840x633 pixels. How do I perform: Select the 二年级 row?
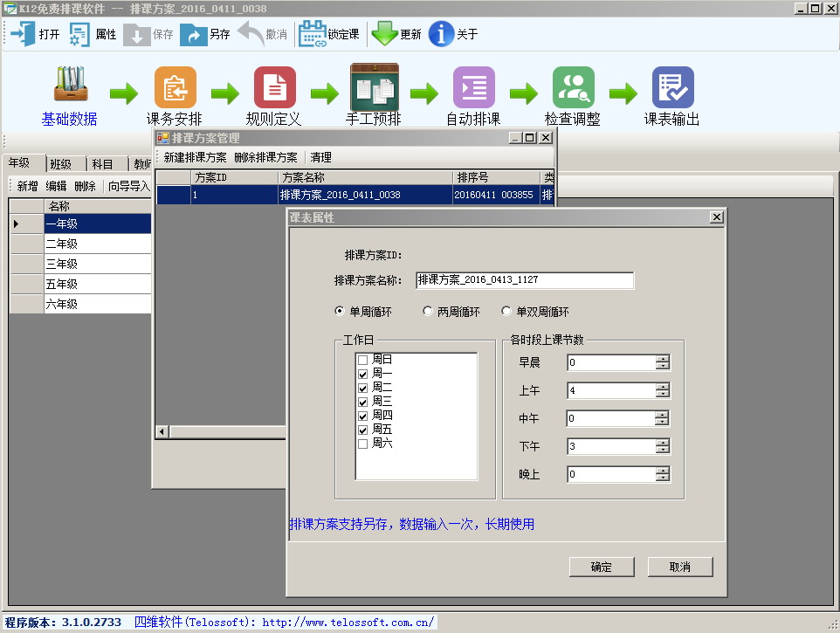[x=97, y=244]
